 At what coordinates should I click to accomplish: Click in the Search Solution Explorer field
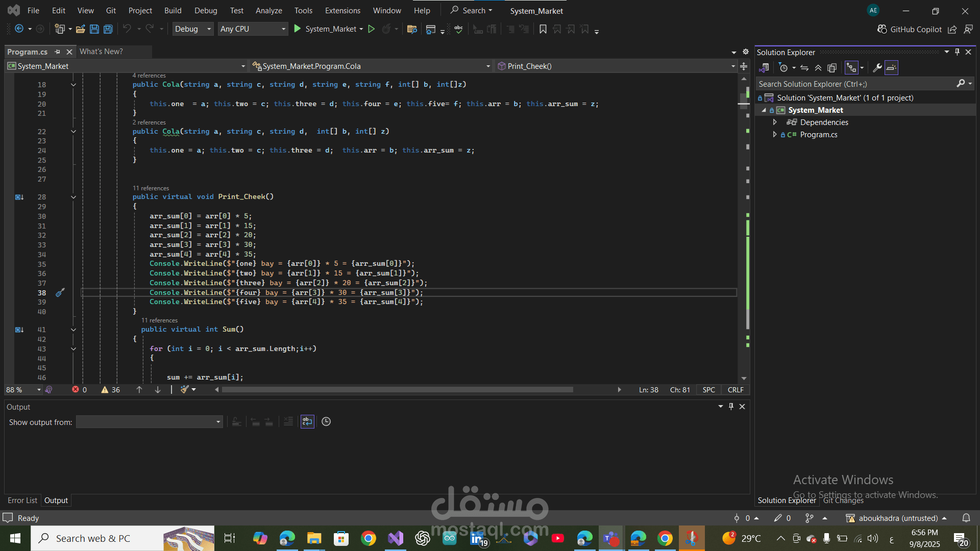coord(855,84)
